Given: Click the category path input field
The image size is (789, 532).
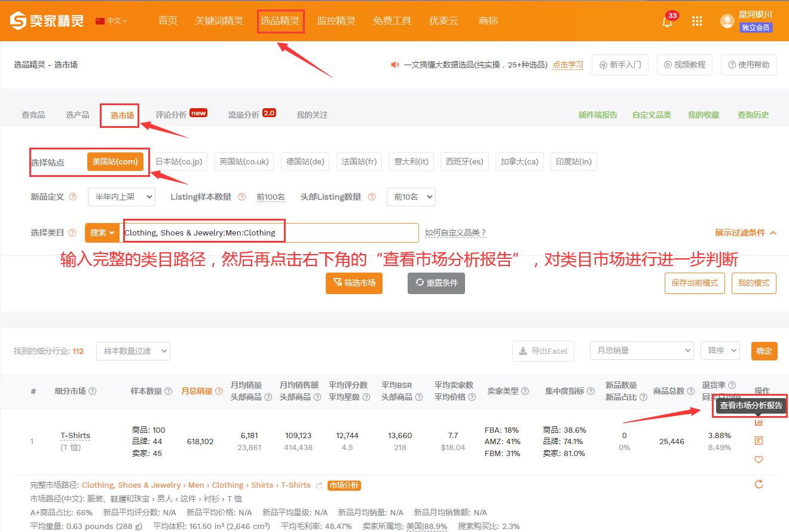Looking at the screenshot, I should coord(269,233).
